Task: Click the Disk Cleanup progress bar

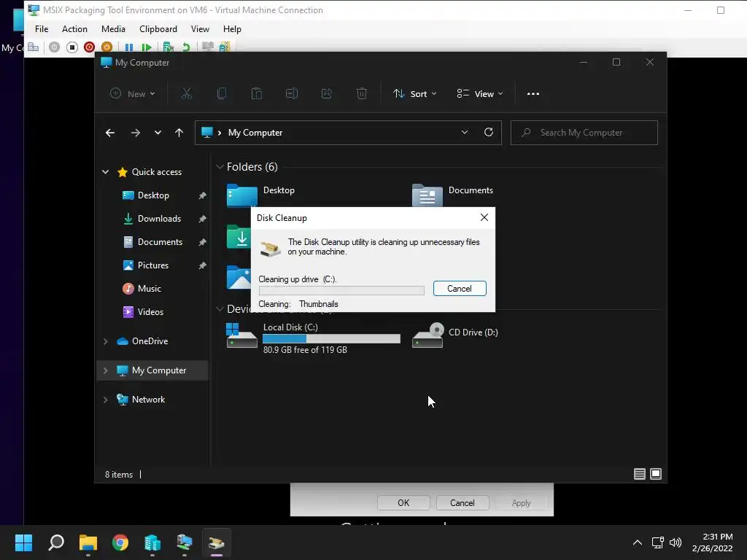Action: coord(341,290)
